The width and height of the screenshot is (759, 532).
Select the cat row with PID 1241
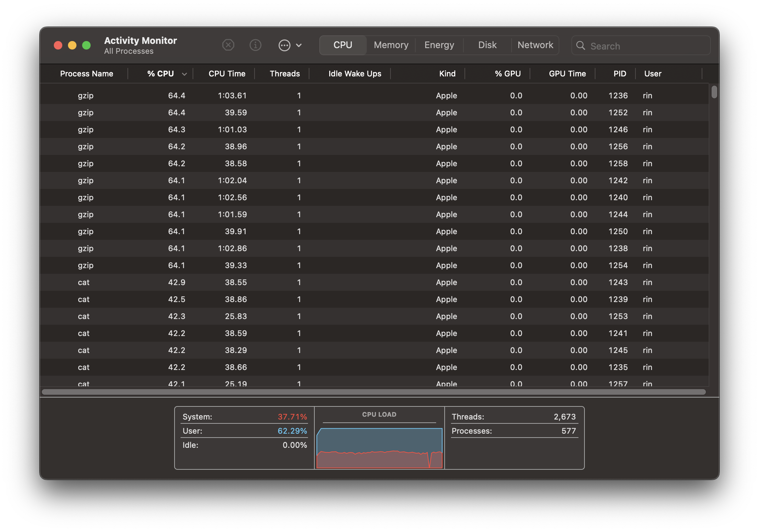tap(375, 333)
